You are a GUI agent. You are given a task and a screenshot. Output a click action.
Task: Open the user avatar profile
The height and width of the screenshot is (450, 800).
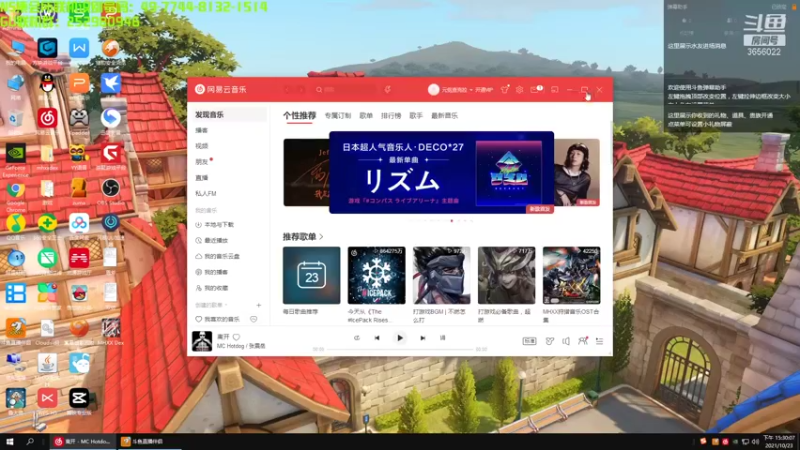click(433, 89)
